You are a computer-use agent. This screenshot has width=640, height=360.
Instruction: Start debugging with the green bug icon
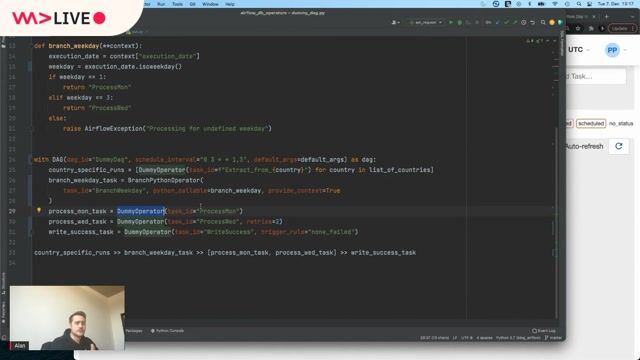coord(460,22)
